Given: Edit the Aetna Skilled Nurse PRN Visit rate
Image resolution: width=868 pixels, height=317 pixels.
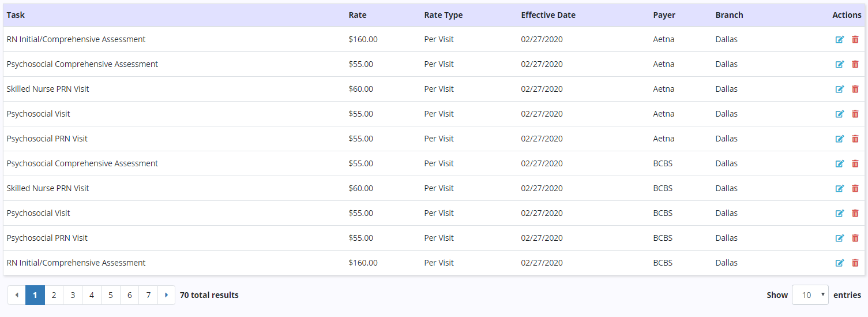Looking at the screenshot, I should click(840, 89).
